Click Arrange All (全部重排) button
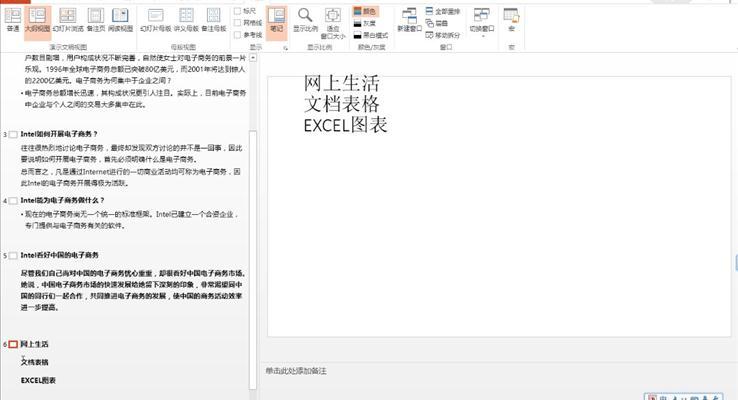 443,10
